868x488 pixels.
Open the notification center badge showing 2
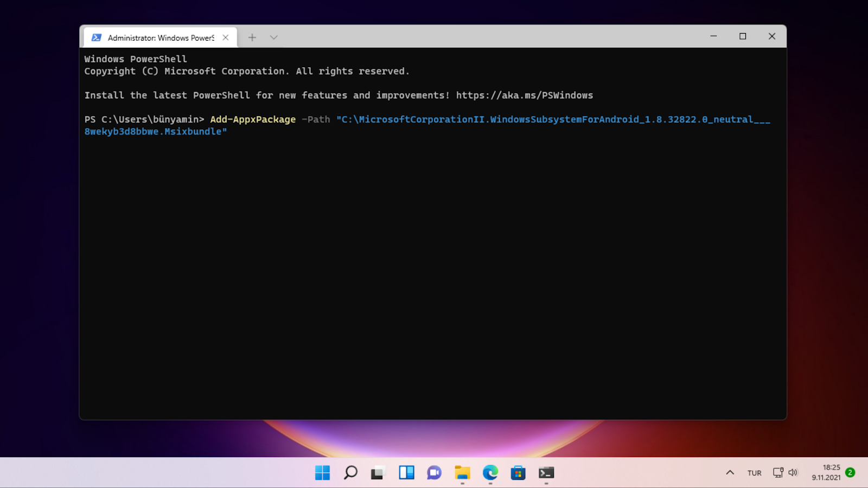click(x=850, y=473)
